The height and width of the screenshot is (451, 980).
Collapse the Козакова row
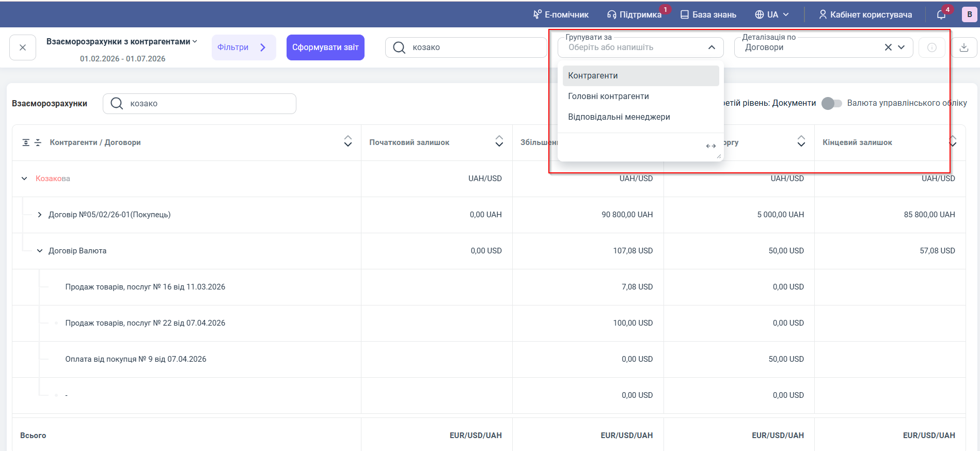coord(24,179)
